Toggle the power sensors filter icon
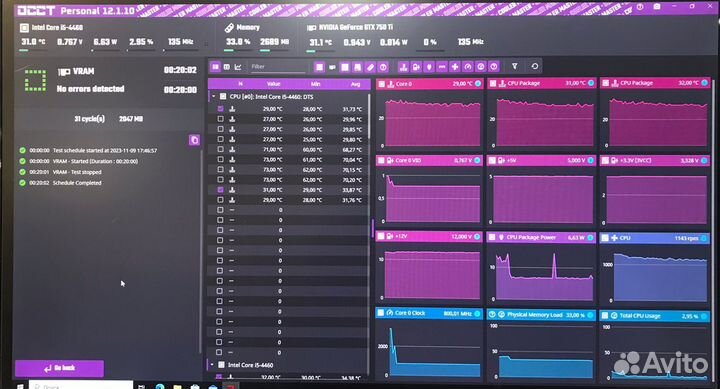The image size is (720, 389). [429, 67]
